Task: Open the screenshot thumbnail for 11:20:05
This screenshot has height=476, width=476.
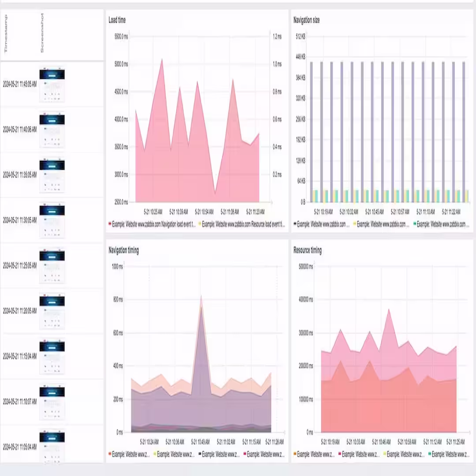Action: tap(52, 311)
